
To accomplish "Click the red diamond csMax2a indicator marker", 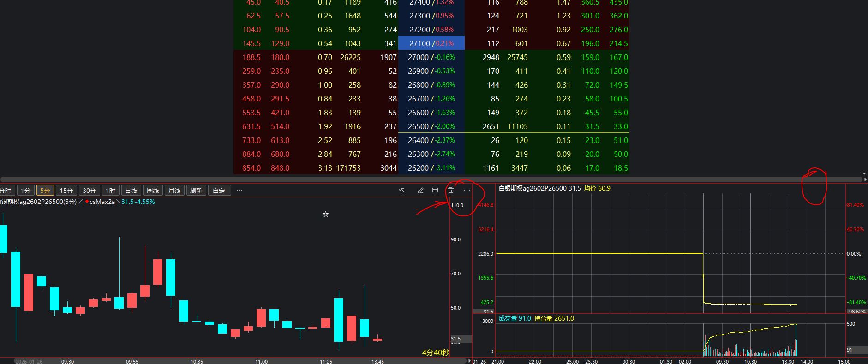I will 87,202.
